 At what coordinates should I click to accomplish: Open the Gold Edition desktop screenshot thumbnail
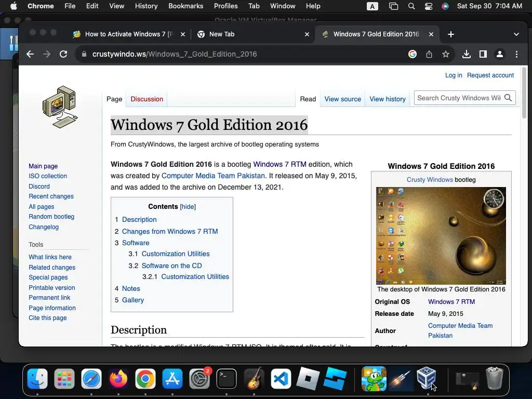pos(441,236)
